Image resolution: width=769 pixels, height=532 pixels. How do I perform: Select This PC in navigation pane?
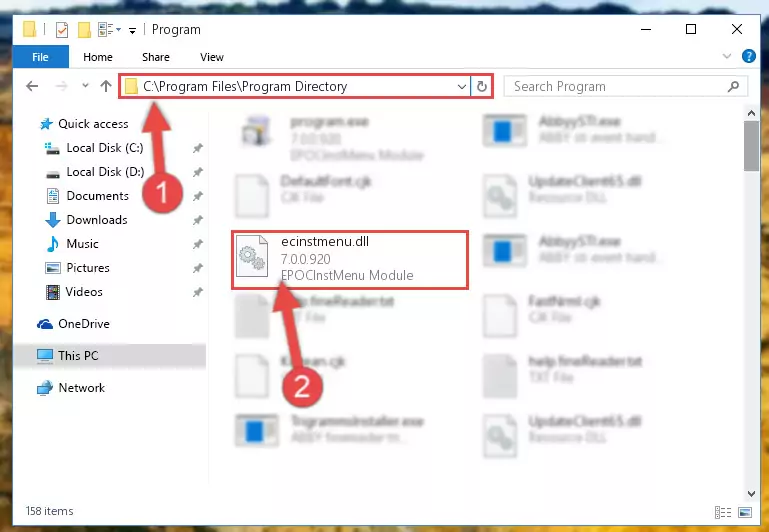[109, 355]
